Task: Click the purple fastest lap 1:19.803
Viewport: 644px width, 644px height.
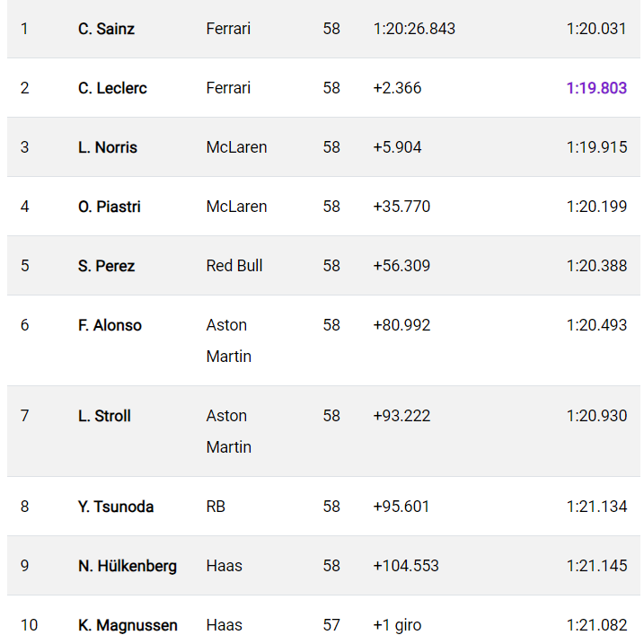Action: coord(596,88)
